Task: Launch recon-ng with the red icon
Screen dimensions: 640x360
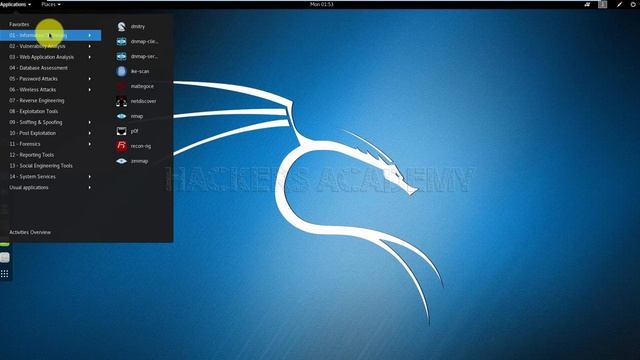Action: coord(137,146)
